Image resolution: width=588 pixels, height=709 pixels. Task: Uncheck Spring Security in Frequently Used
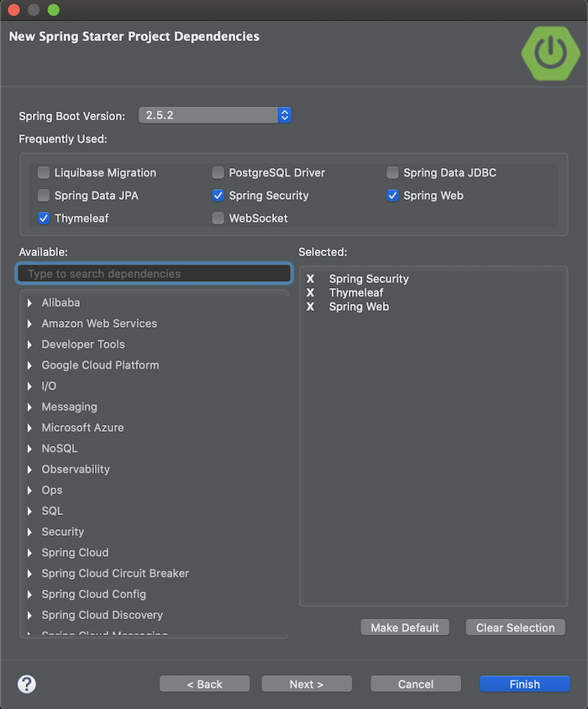(218, 195)
